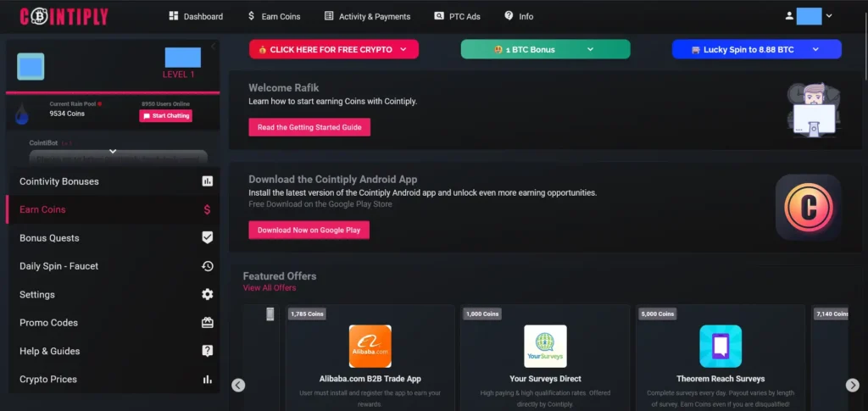Screen dimensions: 868x411
Task: Click the Alibaba.com offer logo
Action: [x=370, y=347]
